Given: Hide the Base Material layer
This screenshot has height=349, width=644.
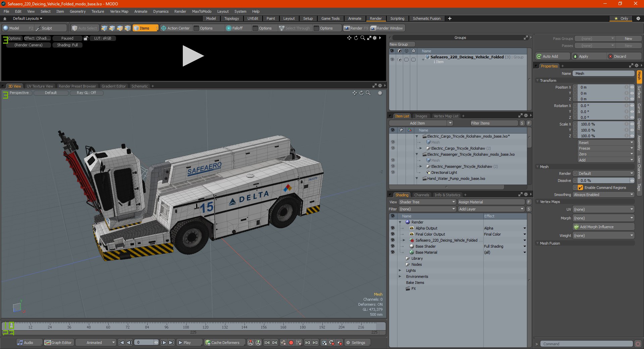Looking at the screenshot, I should (x=392, y=252).
